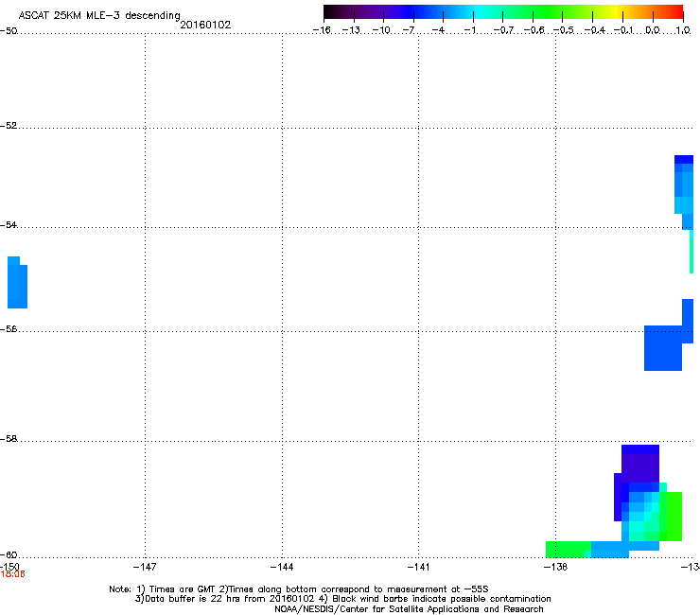Click the green data patch above -138 label
Screen dimensions: 700x615
569,549
